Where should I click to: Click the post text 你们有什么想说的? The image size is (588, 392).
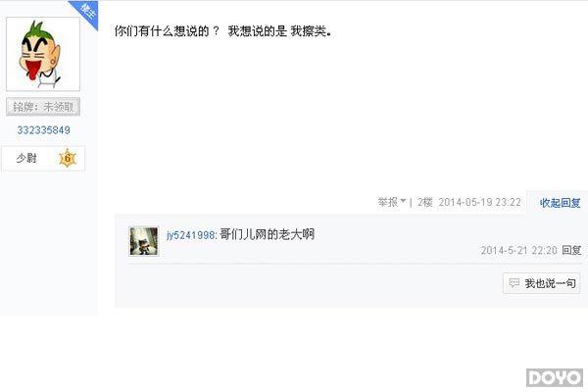pyautogui.click(x=162, y=31)
